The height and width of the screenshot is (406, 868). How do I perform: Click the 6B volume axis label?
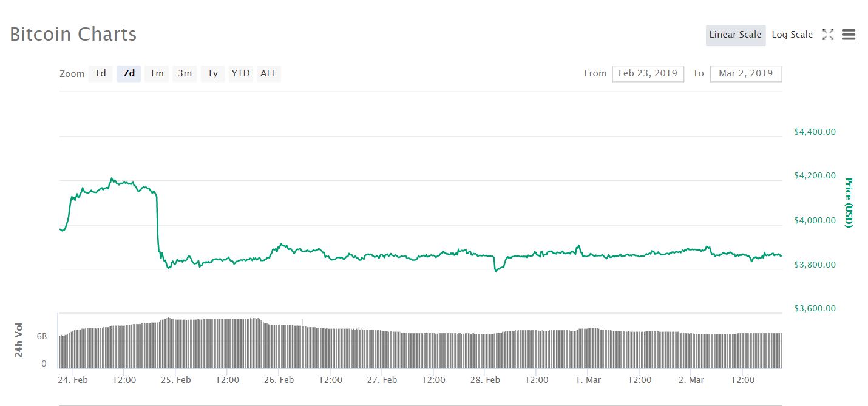(43, 336)
